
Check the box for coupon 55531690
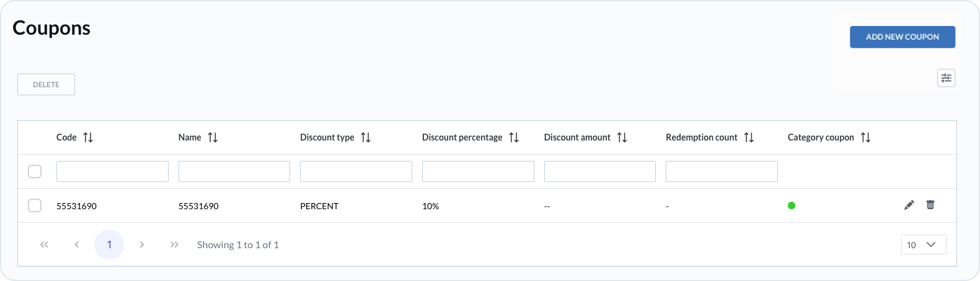[35, 205]
